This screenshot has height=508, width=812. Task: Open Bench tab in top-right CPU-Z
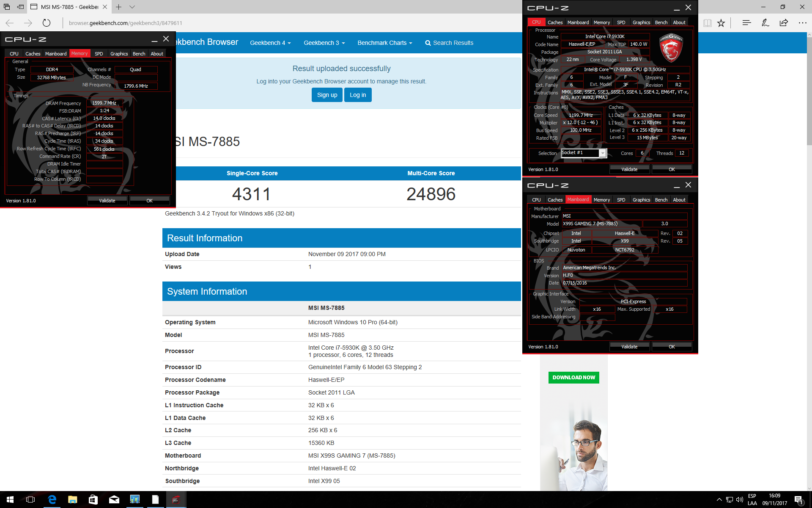[661, 22]
